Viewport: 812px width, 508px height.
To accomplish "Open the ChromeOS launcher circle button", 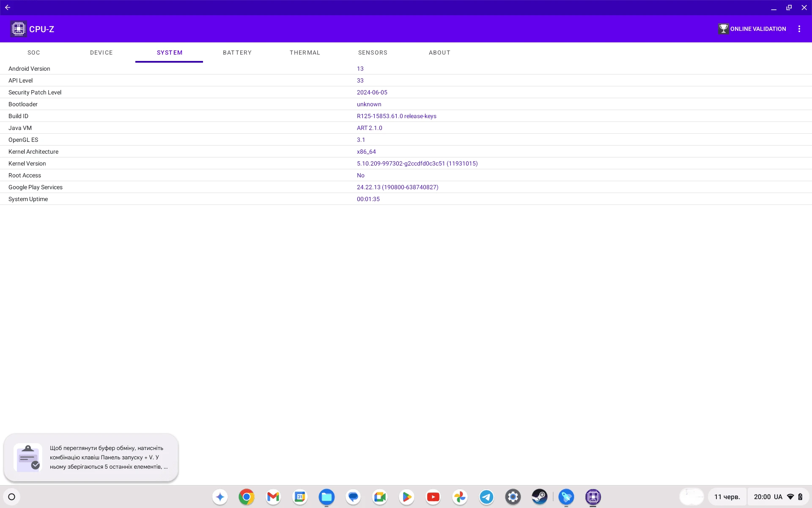I will (12, 497).
